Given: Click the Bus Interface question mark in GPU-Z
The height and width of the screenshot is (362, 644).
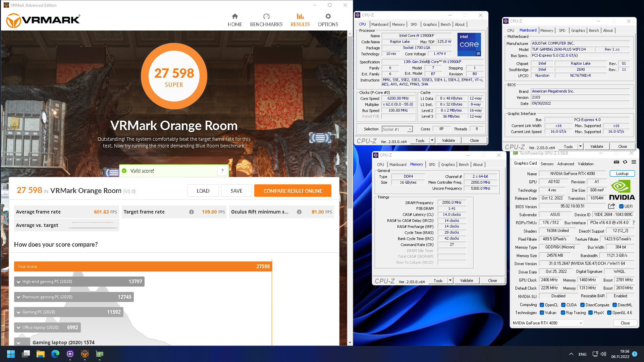Looking at the screenshot, I should click(634, 223).
